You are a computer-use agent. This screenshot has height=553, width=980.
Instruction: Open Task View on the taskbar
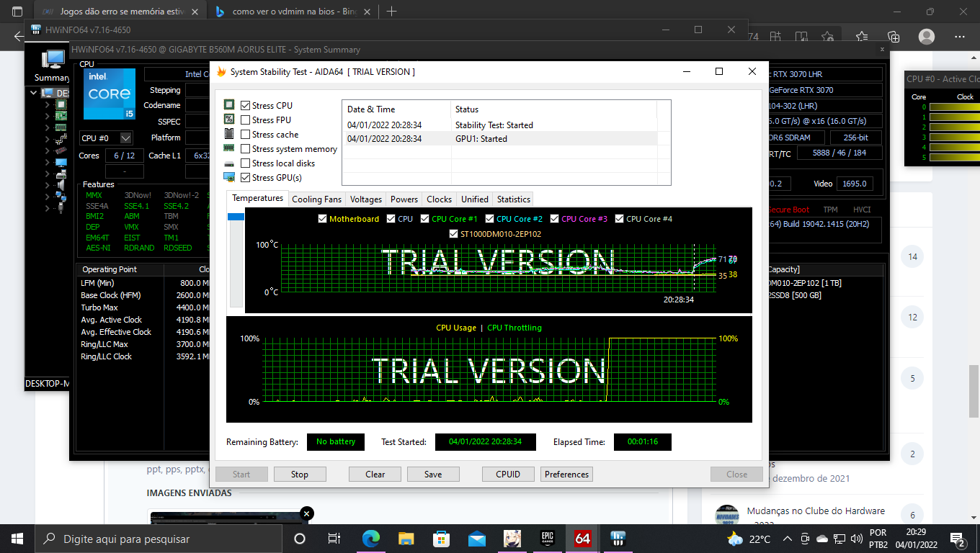point(334,538)
